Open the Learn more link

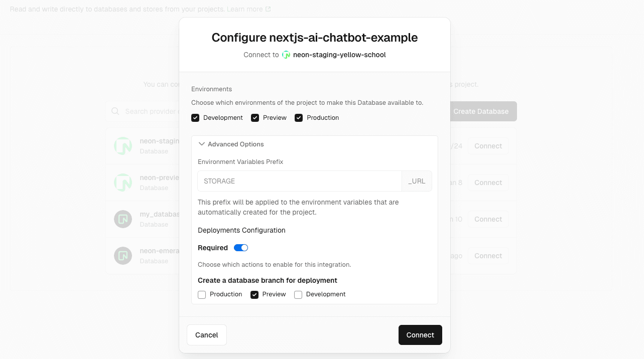click(x=245, y=9)
